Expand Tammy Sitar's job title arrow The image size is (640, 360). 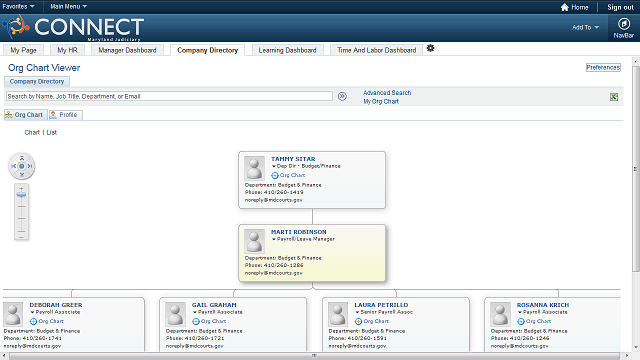pyautogui.click(x=273, y=166)
